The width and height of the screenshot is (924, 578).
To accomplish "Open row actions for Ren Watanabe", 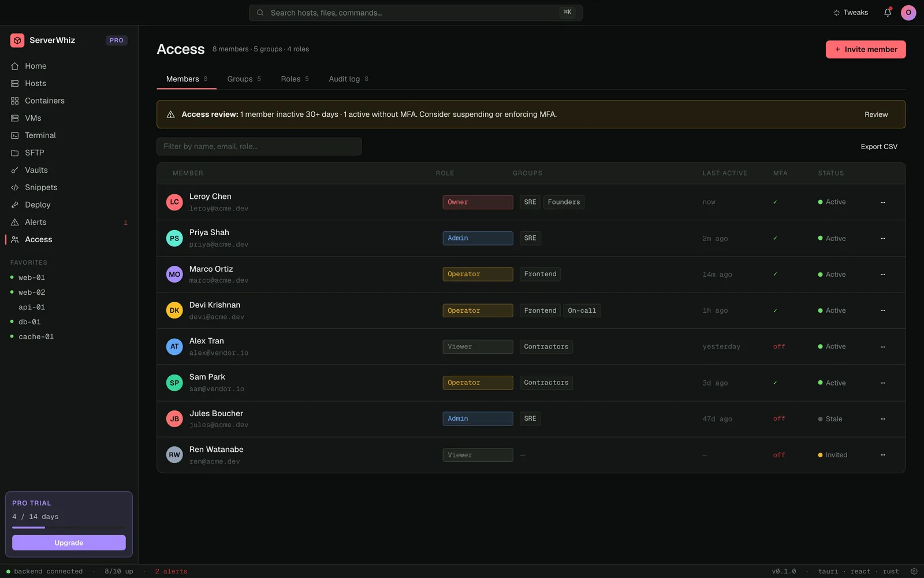I will click(882, 455).
